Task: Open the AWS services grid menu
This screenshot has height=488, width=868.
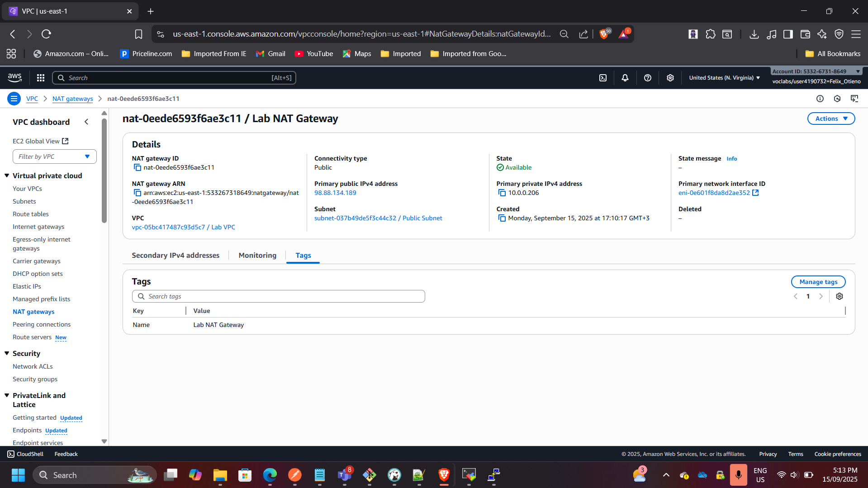Action: coord(41,78)
